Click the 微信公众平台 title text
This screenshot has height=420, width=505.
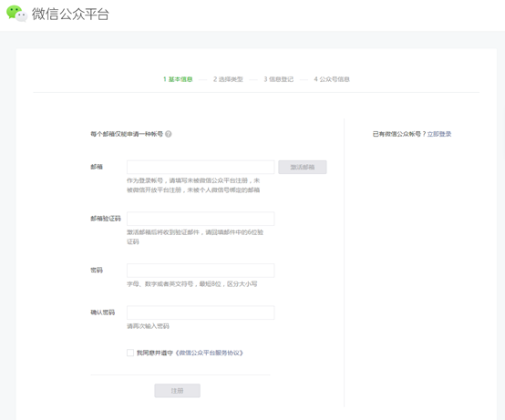(x=70, y=14)
